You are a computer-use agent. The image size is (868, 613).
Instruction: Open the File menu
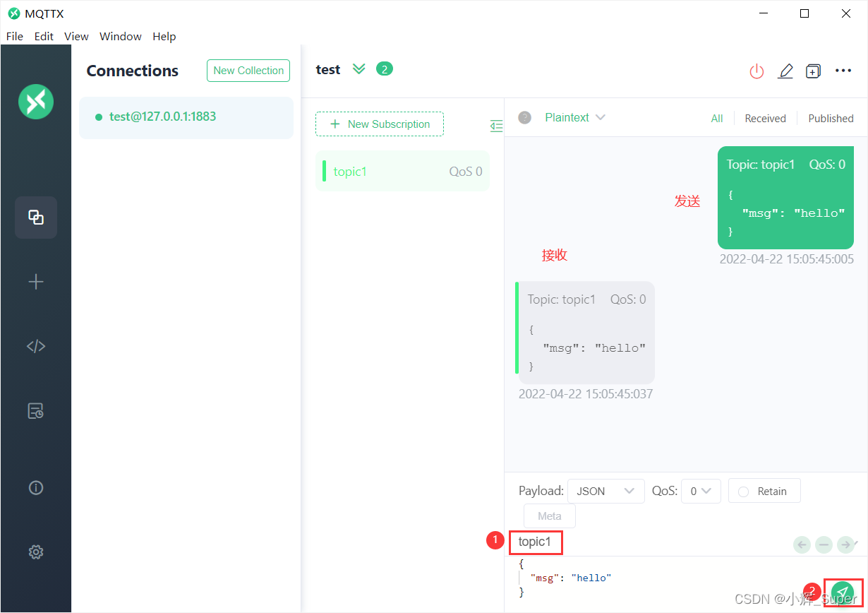pos(14,36)
